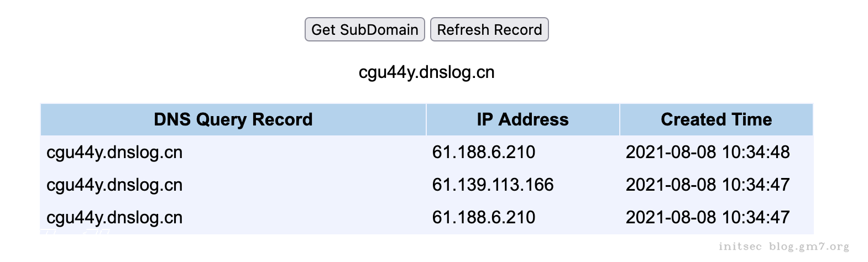Select the third row's DNS query record
Image resolution: width=868 pixels, height=262 pixels.
click(x=114, y=217)
